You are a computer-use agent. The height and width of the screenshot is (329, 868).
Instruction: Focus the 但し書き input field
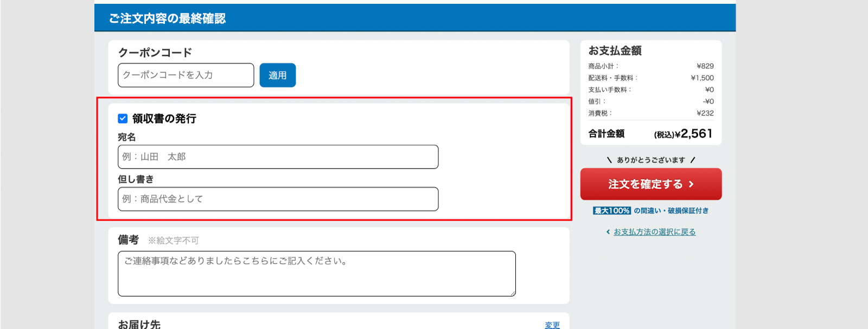click(x=278, y=199)
